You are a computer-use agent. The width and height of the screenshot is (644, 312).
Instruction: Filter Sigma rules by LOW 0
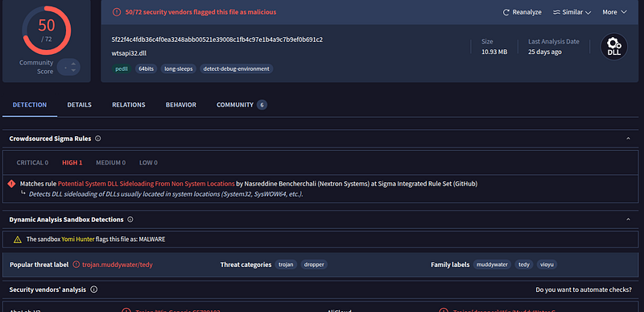(148, 163)
